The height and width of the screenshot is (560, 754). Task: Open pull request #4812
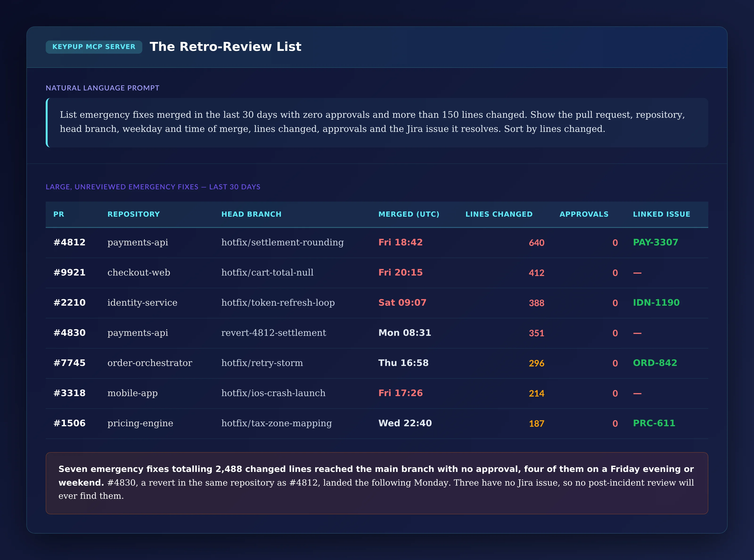(x=70, y=242)
